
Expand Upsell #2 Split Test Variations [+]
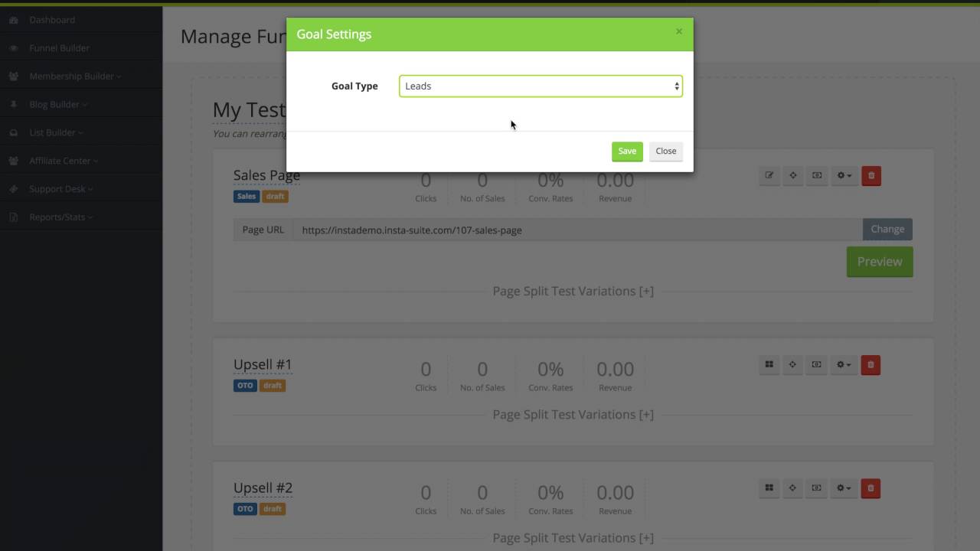573,537
